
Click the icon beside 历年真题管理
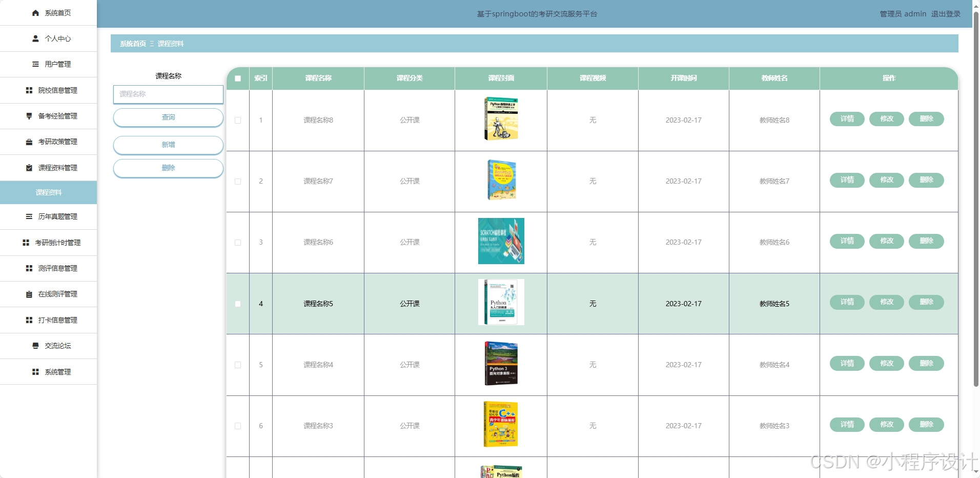pos(29,216)
